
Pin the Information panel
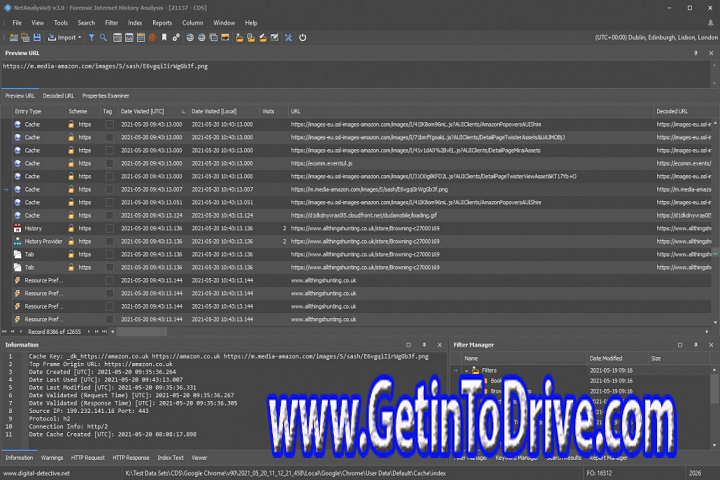(424, 345)
